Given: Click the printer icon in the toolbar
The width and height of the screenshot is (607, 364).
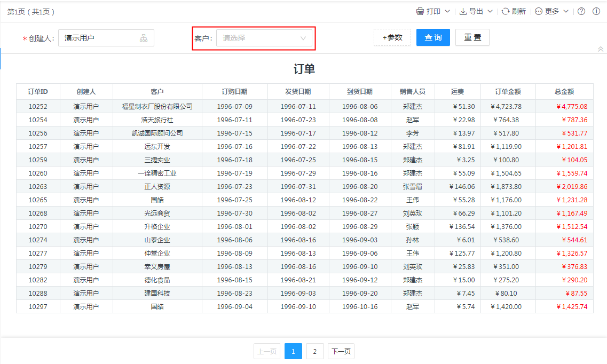Looking at the screenshot, I should click(x=420, y=11).
